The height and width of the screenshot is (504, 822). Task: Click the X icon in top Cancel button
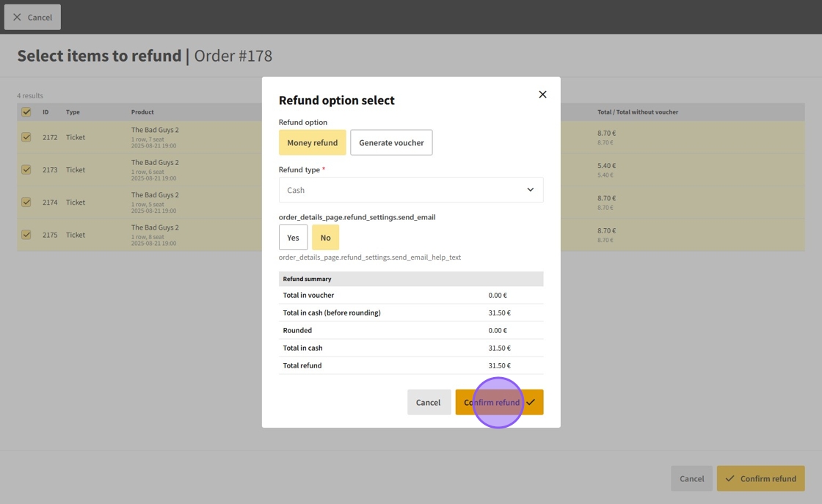(17, 17)
